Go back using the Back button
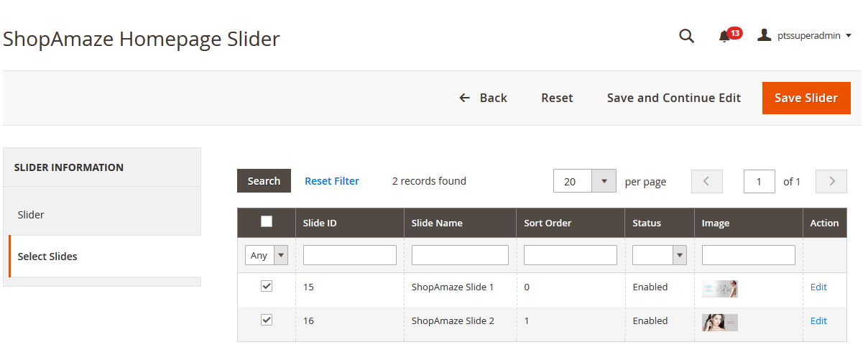The height and width of the screenshot is (360, 868). pos(483,98)
